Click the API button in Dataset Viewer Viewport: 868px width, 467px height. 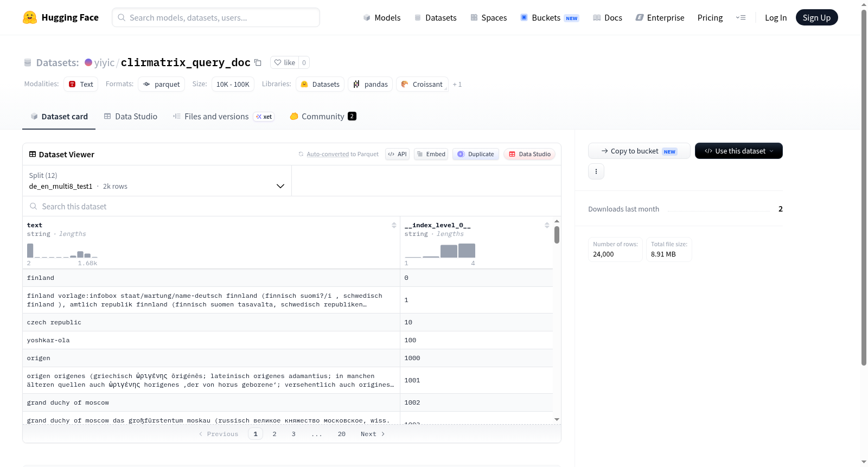(x=397, y=154)
